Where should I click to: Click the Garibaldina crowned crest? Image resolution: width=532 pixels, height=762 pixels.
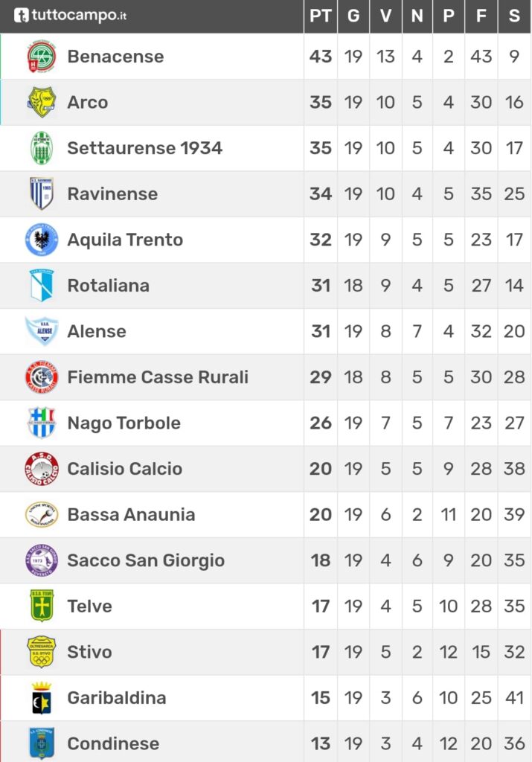pos(42,697)
